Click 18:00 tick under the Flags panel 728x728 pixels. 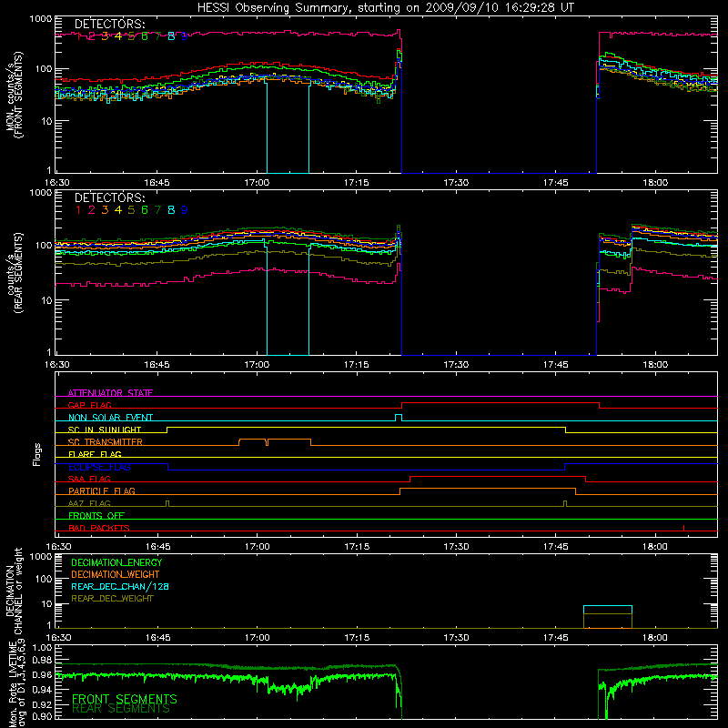click(655, 547)
